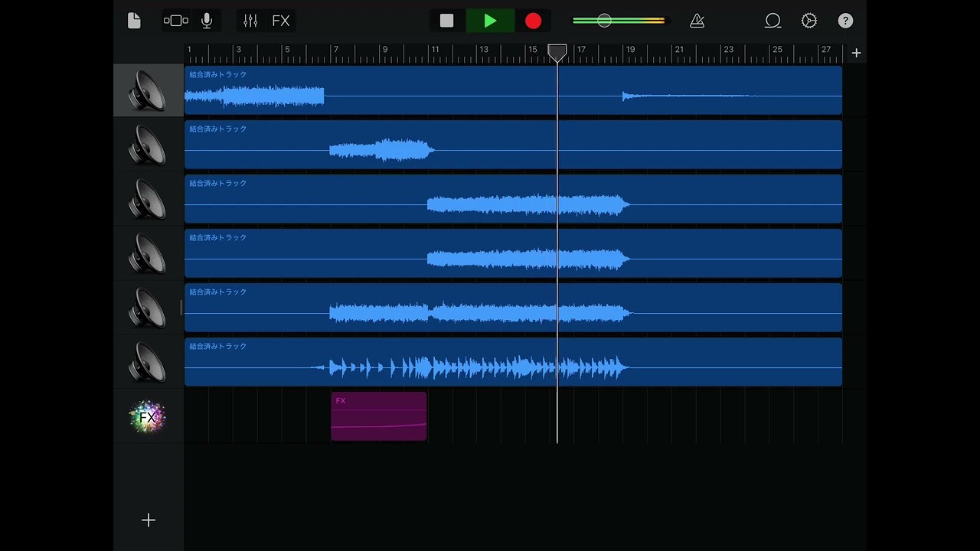
Task: Open the Loop Browser
Action: tap(773, 21)
